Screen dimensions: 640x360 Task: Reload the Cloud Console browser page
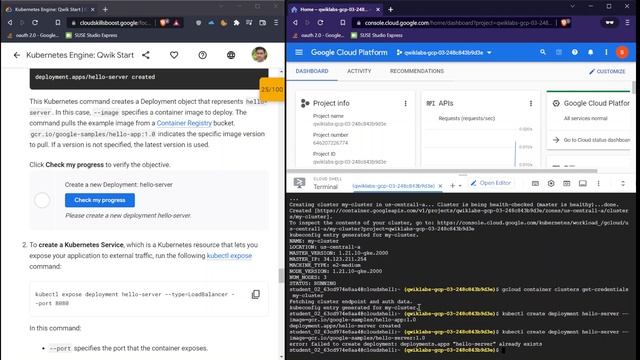pos(320,23)
